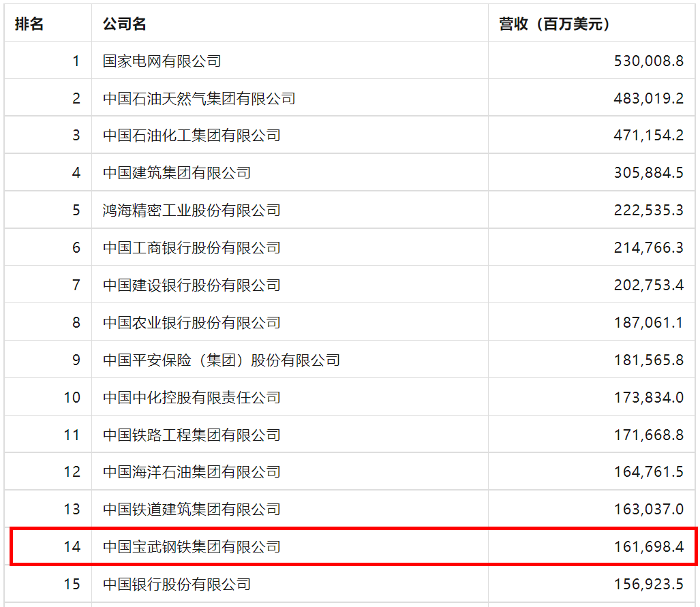This screenshot has height=607, width=700.
Task: Click revenue value 181,565.8
Action: (x=649, y=360)
